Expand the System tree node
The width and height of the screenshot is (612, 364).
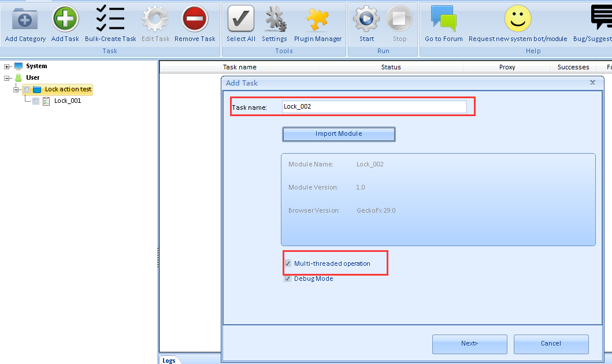[x=7, y=66]
